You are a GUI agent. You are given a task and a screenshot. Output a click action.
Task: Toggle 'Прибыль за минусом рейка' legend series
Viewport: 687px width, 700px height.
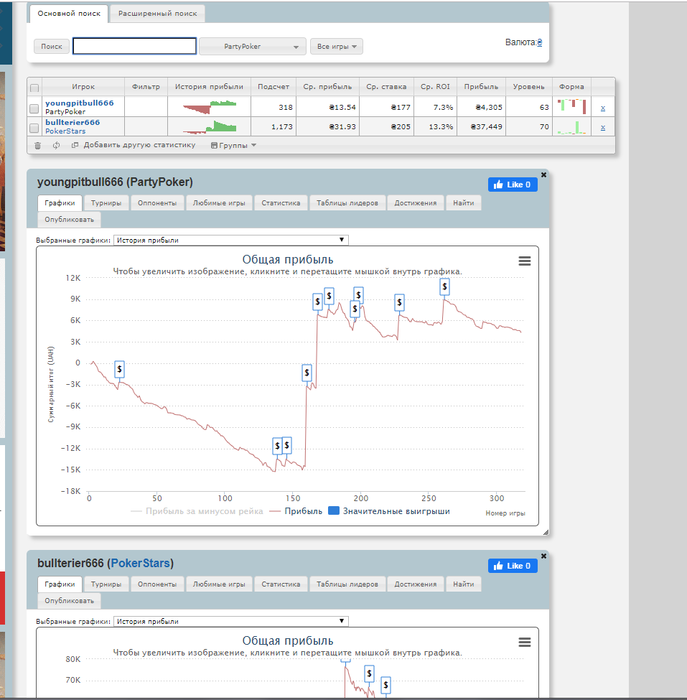pos(197,511)
